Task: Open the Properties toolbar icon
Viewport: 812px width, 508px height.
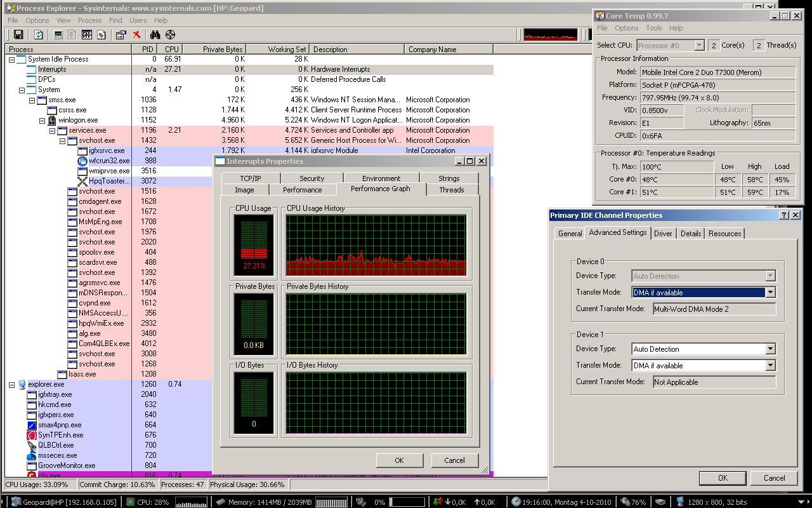Action: pyautogui.click(x=121, y=35)
